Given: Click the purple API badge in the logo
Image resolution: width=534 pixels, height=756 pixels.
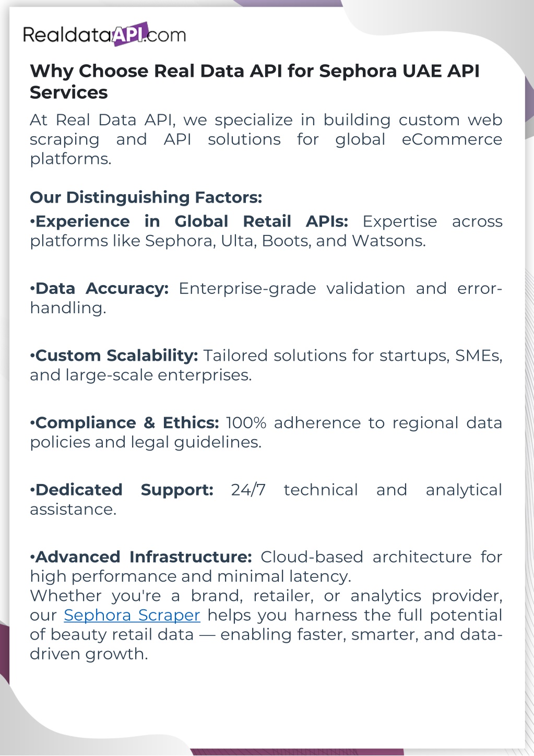Looking at the screenshot, I should coord(130,34).
